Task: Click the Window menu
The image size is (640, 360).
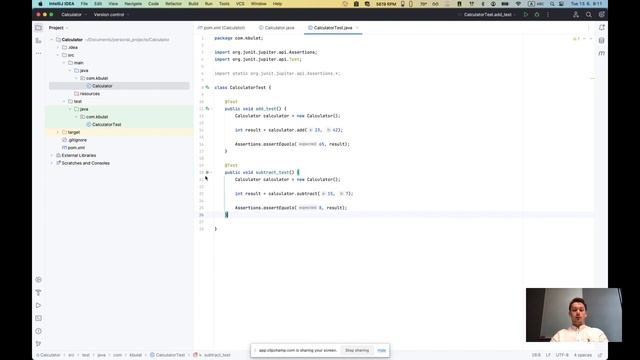Action: pos(258,4)
